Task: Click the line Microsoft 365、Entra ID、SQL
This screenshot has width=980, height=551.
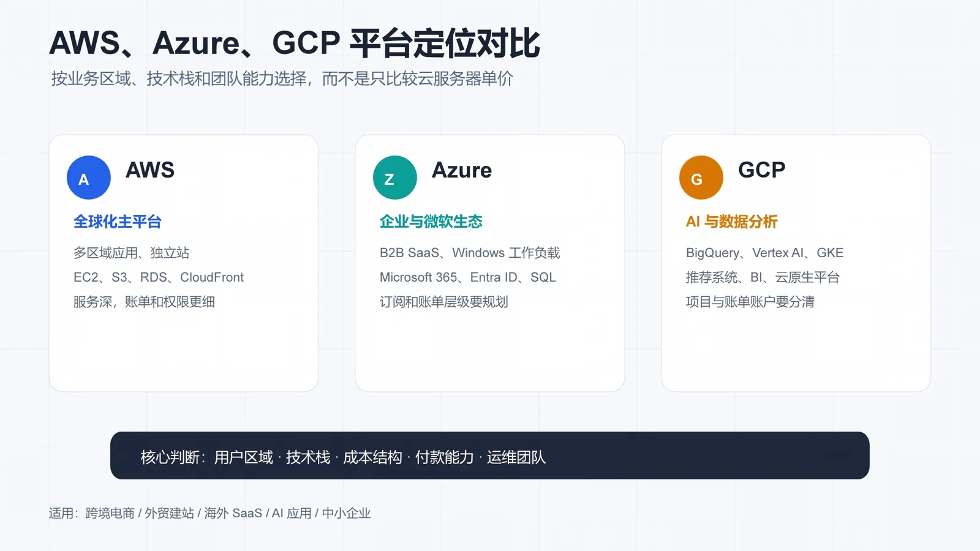Action: tap(468, 277)
